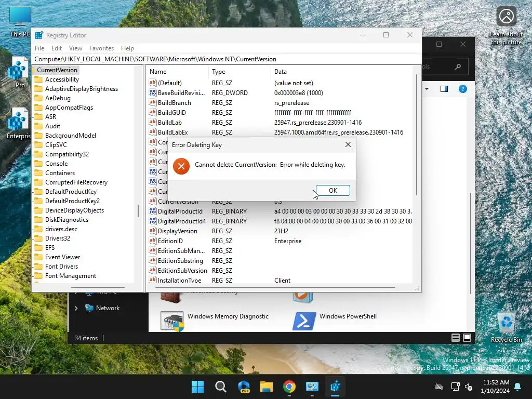Select the DisplayVersion value
The height and width of the screenshot is (399, 532).
click(178, 231)
